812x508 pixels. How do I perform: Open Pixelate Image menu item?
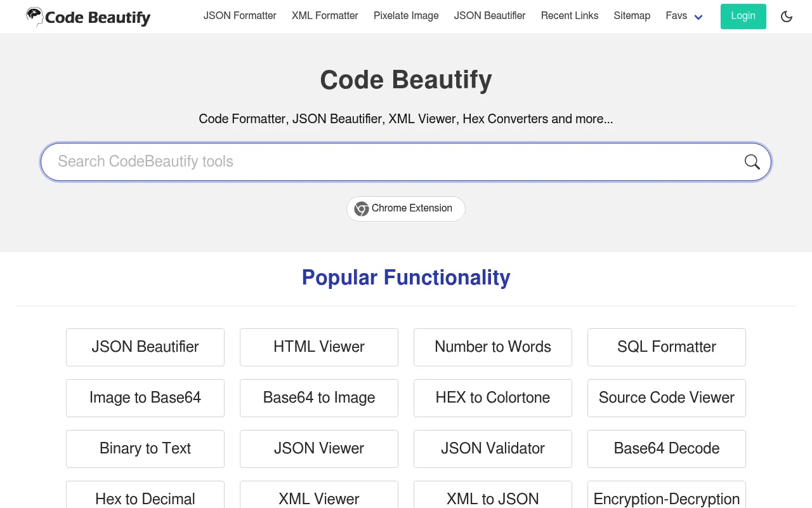tap(406, 16)
